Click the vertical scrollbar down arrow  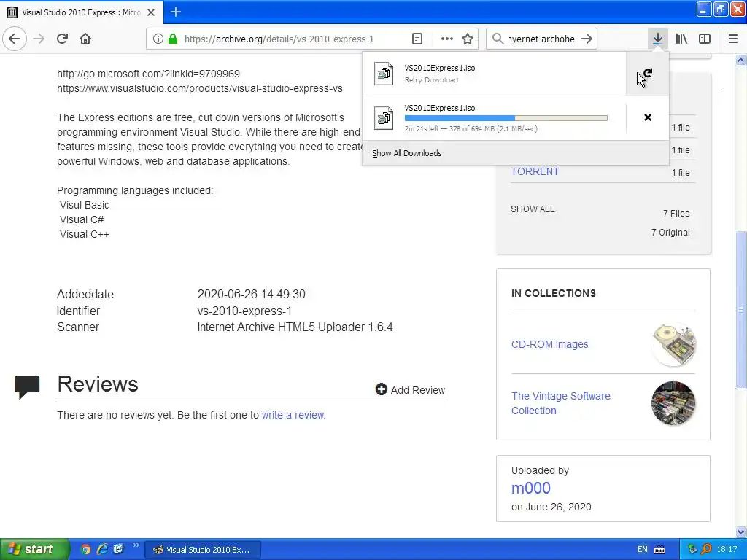coord(741,532)
